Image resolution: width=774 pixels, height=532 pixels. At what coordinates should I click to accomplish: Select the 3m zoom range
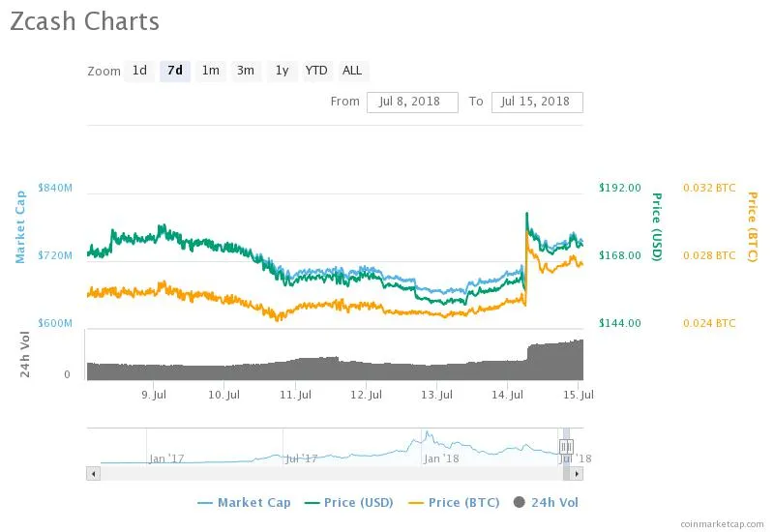(246, 71)
